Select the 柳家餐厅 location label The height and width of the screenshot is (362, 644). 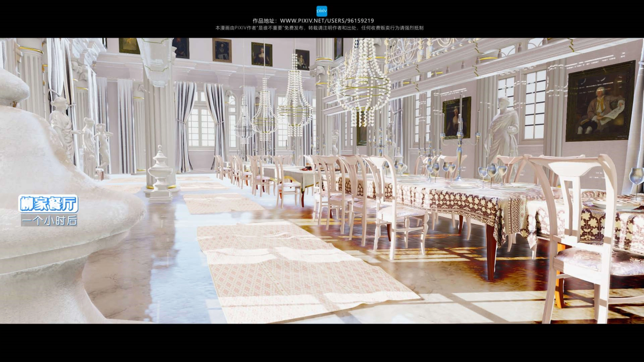[x=48, y=204]
